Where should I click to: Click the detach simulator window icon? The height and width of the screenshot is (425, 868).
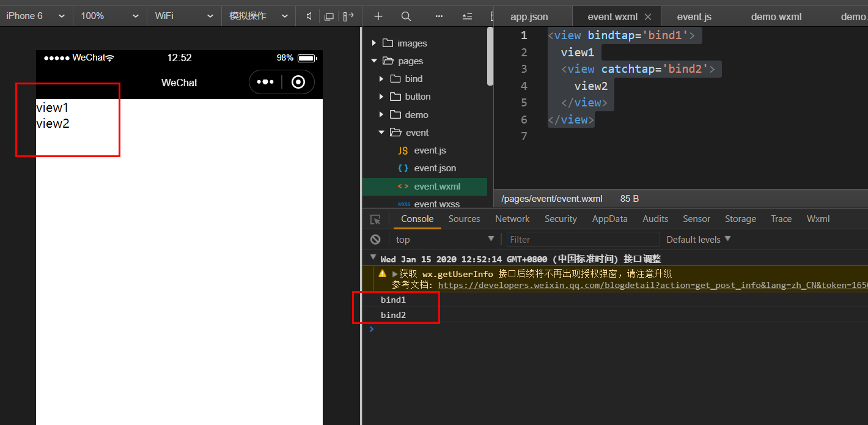coord(329,17)
